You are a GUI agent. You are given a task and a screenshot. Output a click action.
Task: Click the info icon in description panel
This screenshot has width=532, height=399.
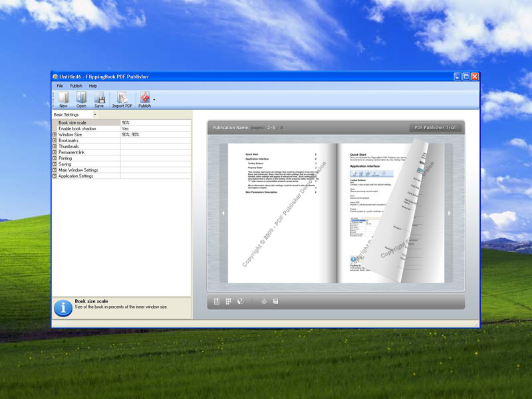coord(63,308)
